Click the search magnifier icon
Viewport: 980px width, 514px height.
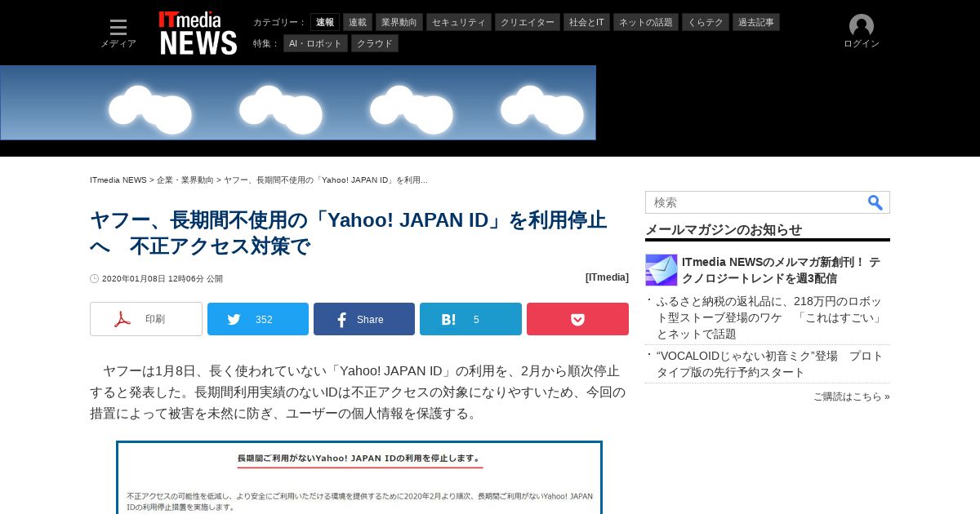875,202
